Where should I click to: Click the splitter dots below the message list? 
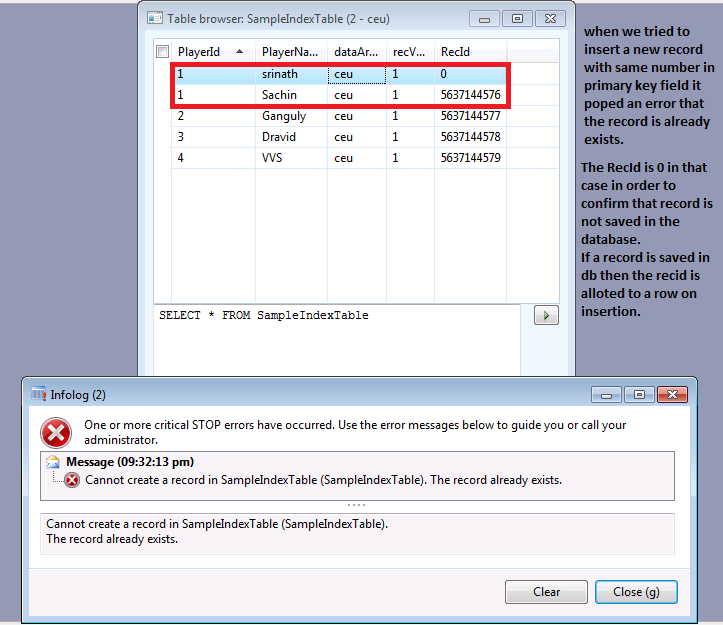pos(356,505)
